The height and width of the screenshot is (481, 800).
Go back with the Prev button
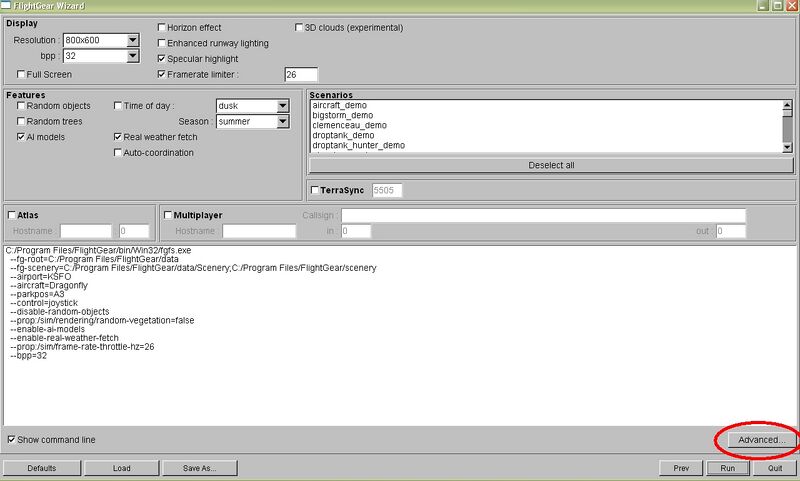(x=681, y=468)
